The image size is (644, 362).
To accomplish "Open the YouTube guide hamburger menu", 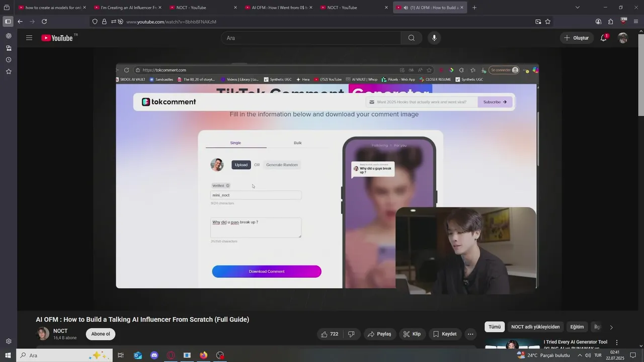I will pos(29,38).
